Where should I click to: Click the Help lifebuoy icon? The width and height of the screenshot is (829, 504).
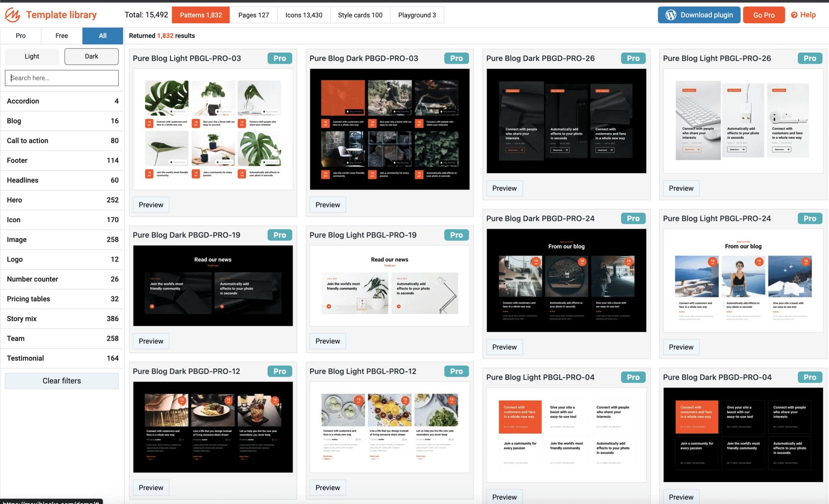tap(794, 15)
